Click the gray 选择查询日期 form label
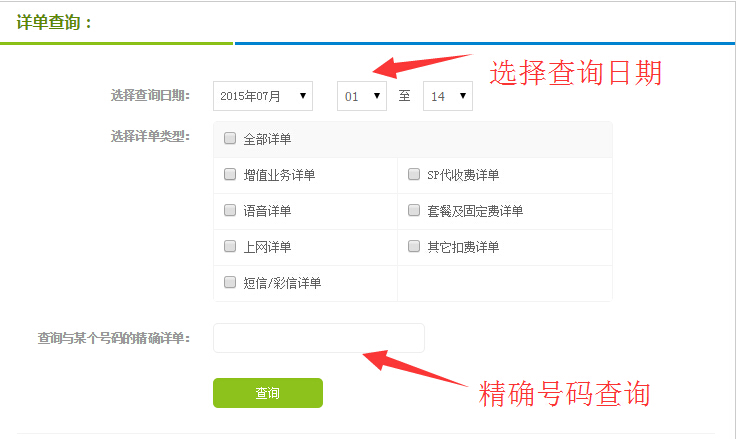 point(150,96)
